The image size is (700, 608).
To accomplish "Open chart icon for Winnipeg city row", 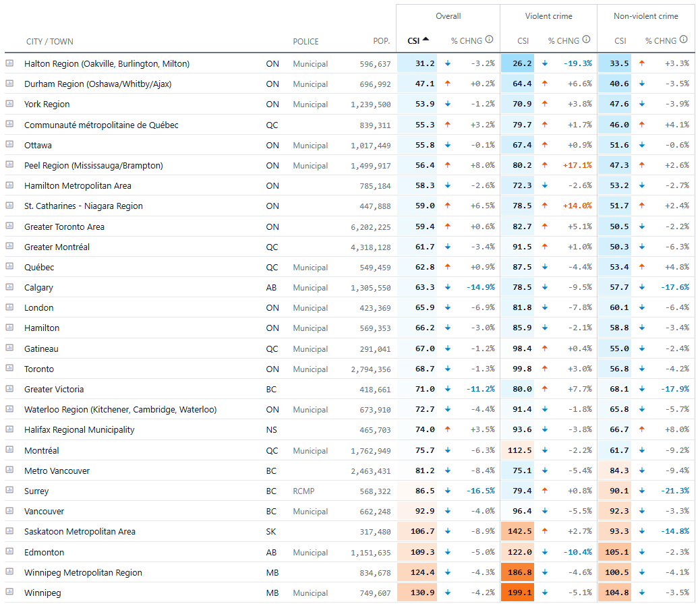I will (x=9, y=592).
